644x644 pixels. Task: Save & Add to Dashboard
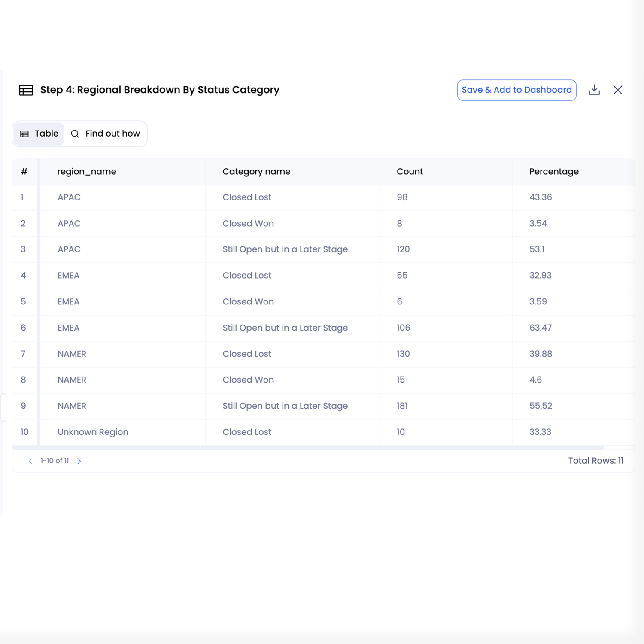(516, 90)
